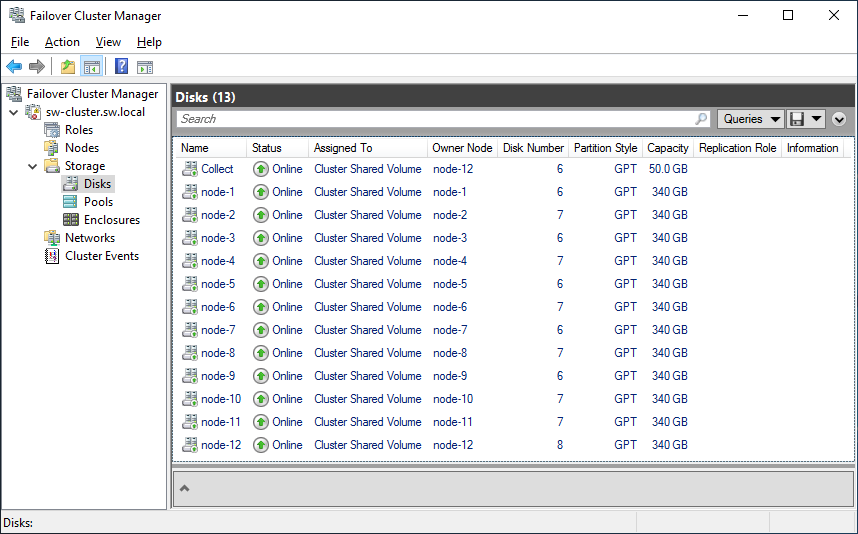The width and height of the screenshot is (858, 534).
Task: Select the node-6 disk name
Action: click(218, 307)
